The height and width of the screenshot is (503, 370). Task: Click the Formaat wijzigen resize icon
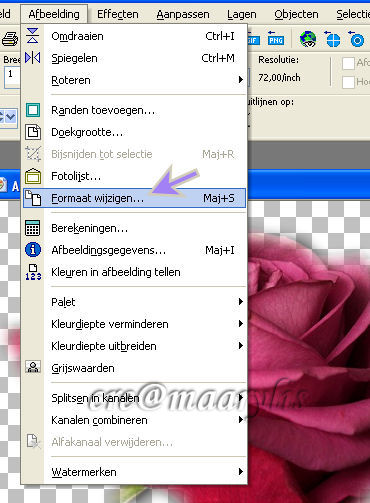pos(33,198)
